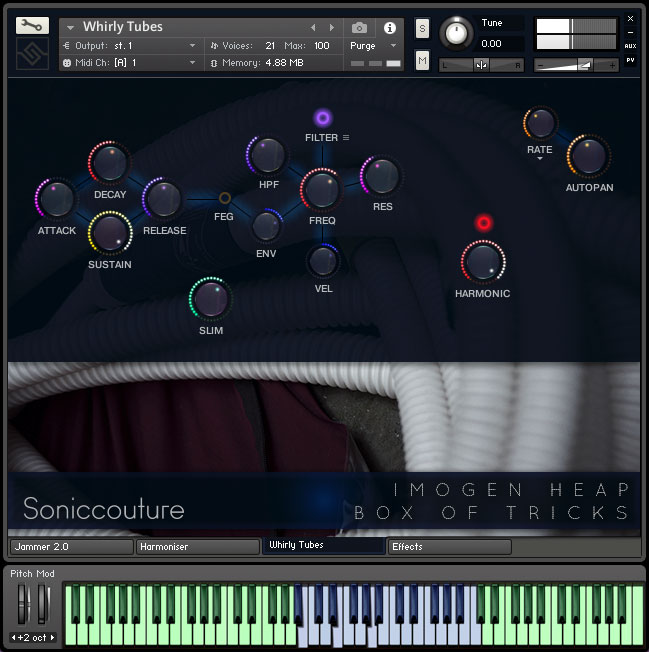
Task: Shift the keyboard down an octave arrow
Action: (x=13, y=637)
